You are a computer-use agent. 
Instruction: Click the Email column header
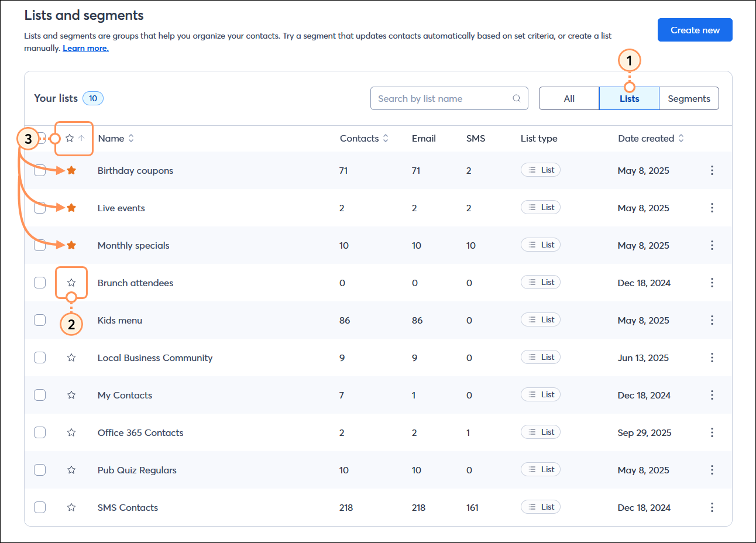click(x=424, y=138)
